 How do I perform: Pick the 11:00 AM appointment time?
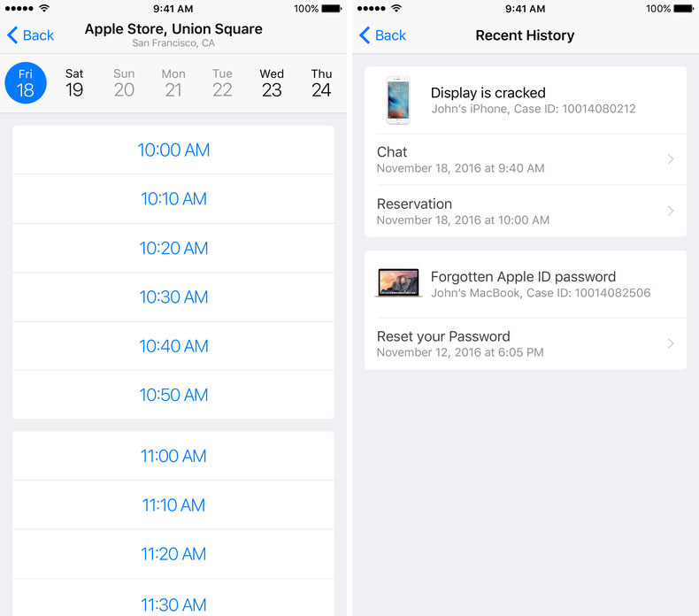tap(173, 456)
